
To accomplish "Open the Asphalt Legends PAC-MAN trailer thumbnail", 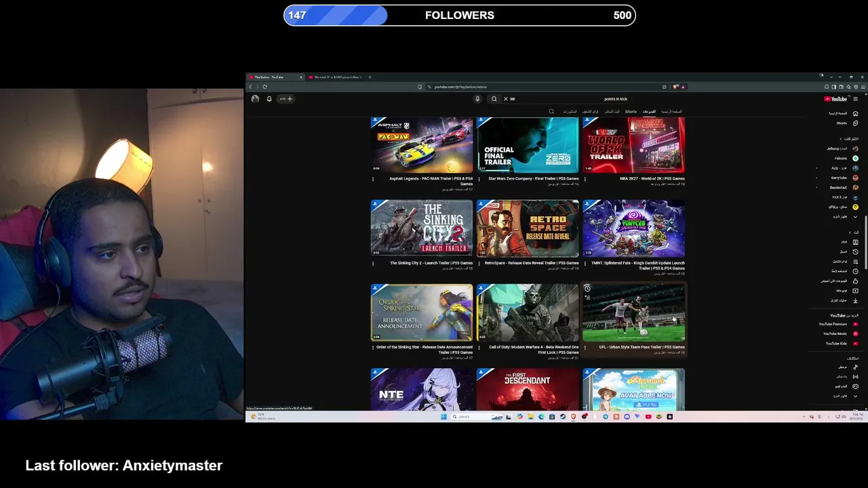I will click(x=422, y=145).
